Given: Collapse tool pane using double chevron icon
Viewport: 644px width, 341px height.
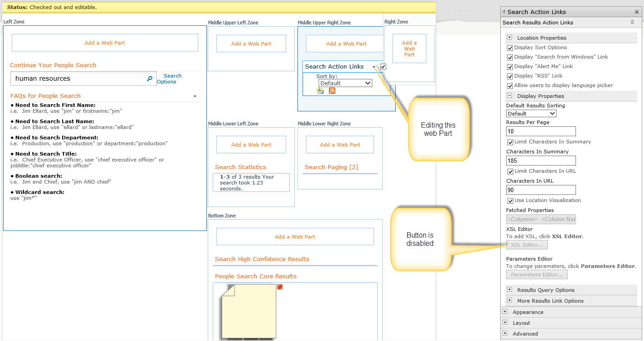Looking at the screenshot, I should [632, 22].
